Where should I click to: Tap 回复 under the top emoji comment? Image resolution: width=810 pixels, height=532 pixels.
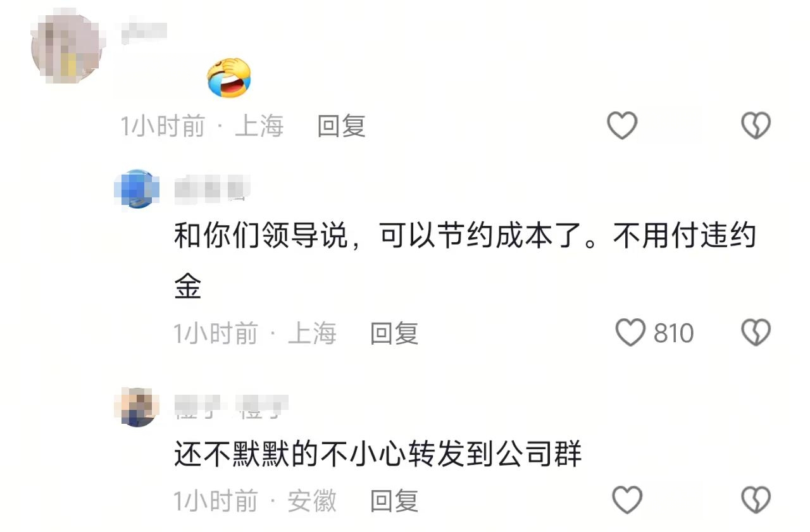click(342, 126)
